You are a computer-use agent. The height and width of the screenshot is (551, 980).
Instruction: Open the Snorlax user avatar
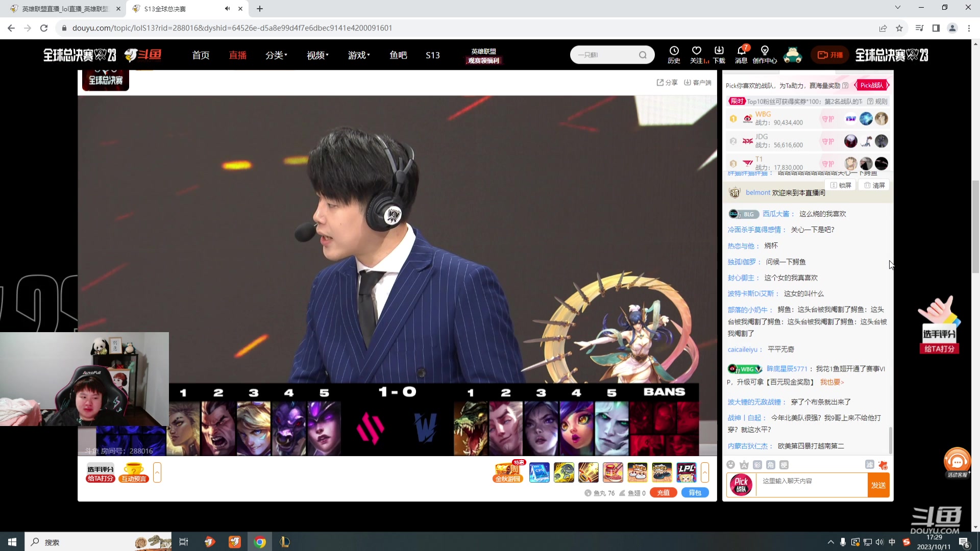(792, 55)
